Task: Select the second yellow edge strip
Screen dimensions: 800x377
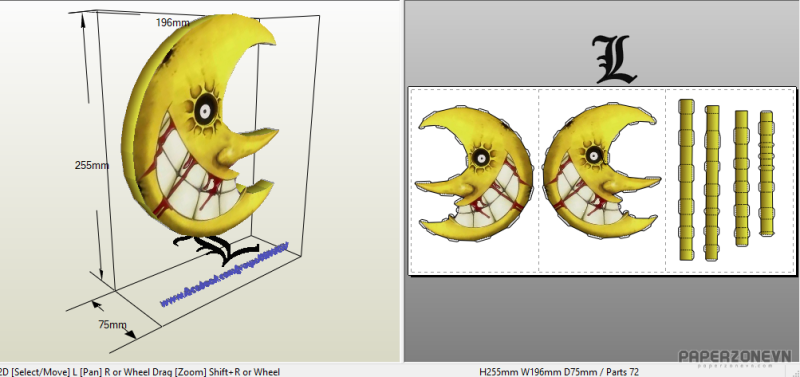Action: click(712, 183)
